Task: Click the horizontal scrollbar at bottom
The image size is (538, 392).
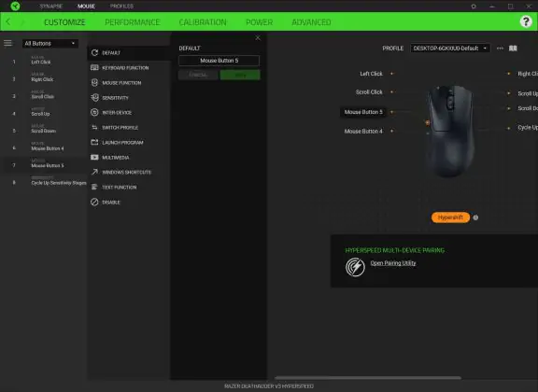Action: coord(368,378)
